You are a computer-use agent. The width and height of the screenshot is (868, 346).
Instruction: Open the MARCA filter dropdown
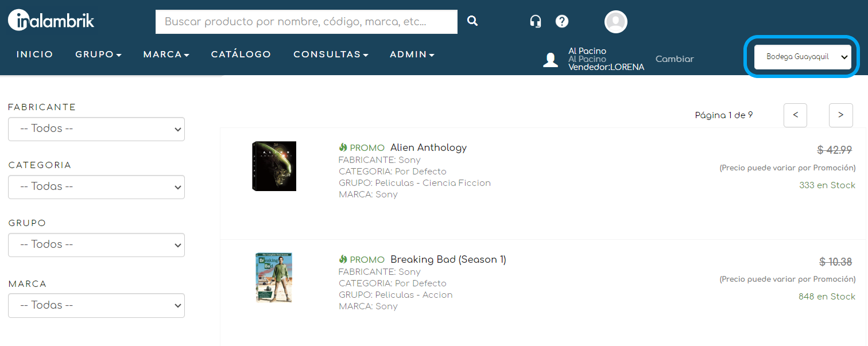(96, 306)
